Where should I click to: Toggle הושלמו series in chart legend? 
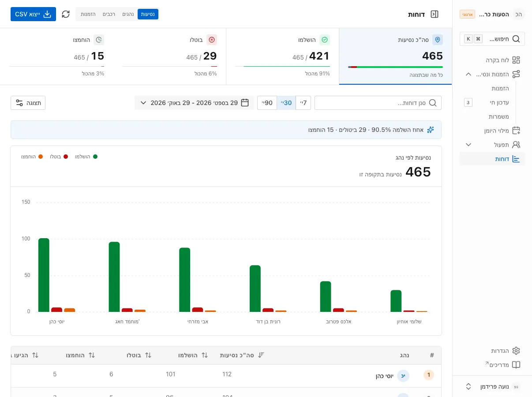pos(86,157)
